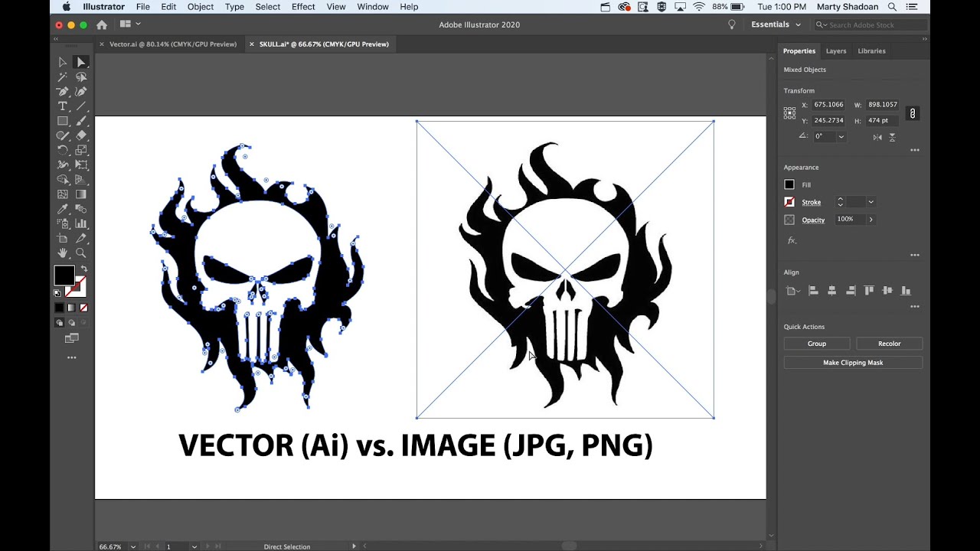Switch to Draw Behind mode
980x551 pixels.
pyautogui.click(x=72, y=323)
